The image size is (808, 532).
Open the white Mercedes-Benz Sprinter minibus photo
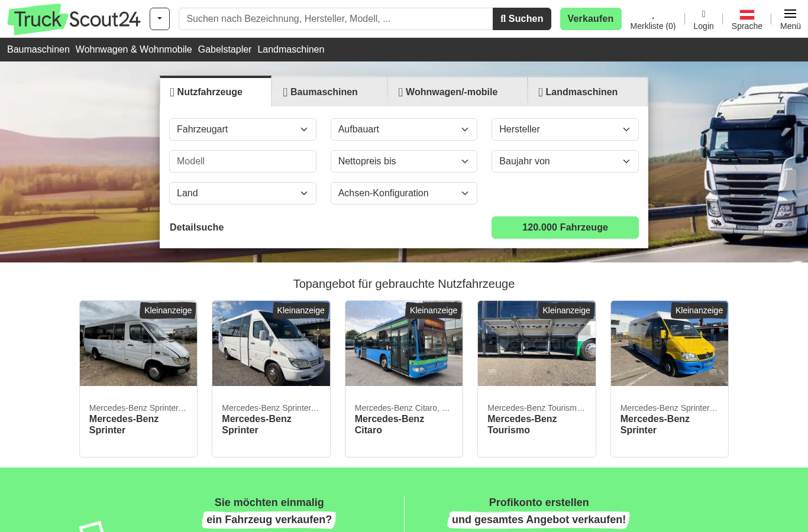coord(138,343)
